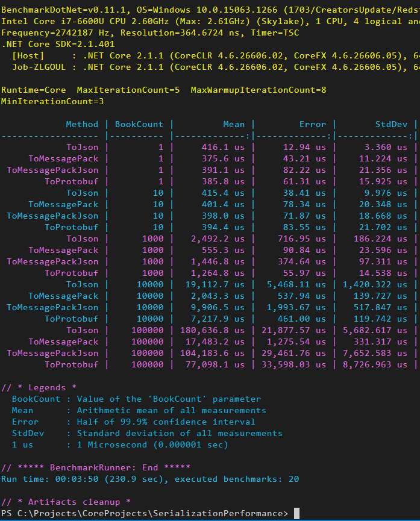This screenshot has width=420, height=521.
Task: Click the Error column header
Action: (312, 124)
